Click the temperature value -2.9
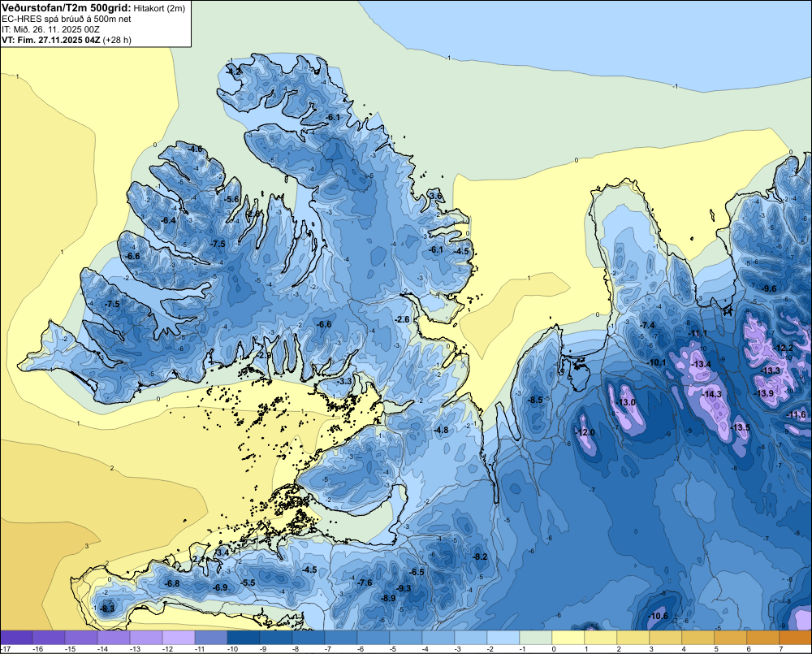The width and height of the screenshot is (812, 654). coord(264,356)
